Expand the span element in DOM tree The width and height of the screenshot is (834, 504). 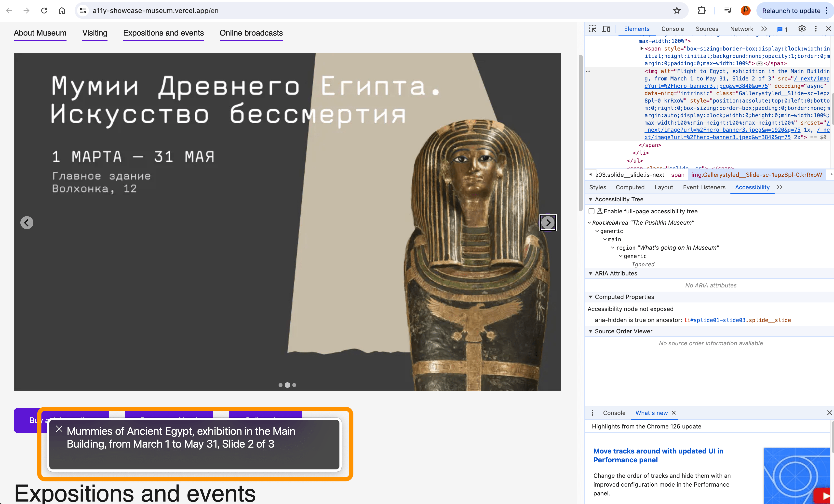pos(641,49)
